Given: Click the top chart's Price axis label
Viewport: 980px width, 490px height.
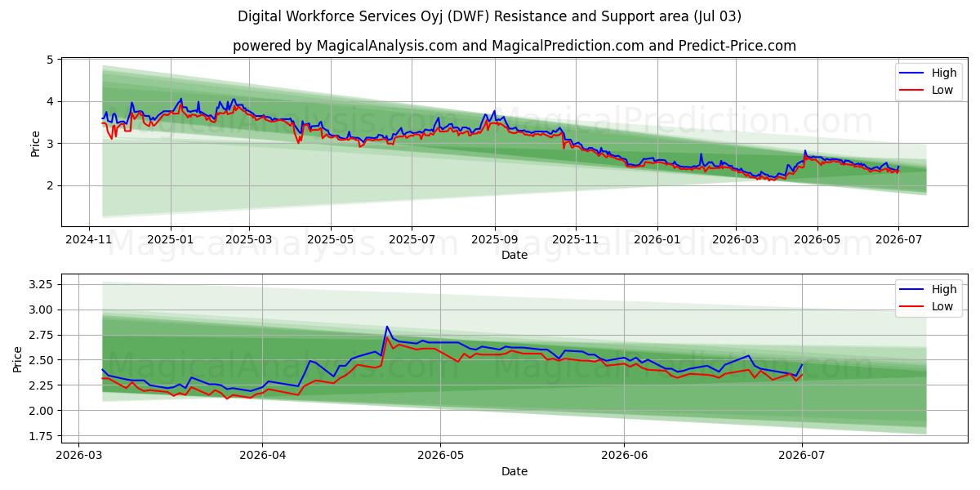Looking at the screenshot, I should click(x=35, y=142).
